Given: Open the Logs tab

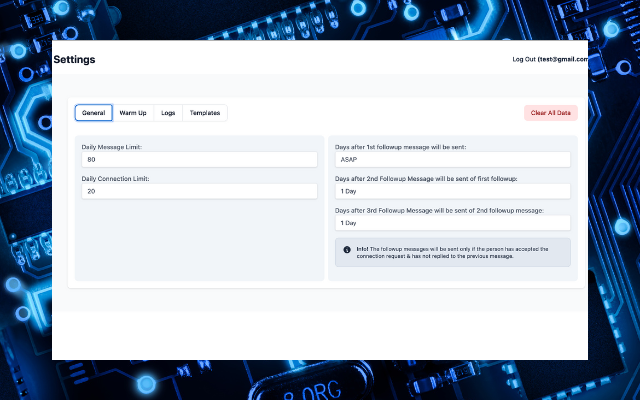Looking at the screenshot, I should (168, 113).
